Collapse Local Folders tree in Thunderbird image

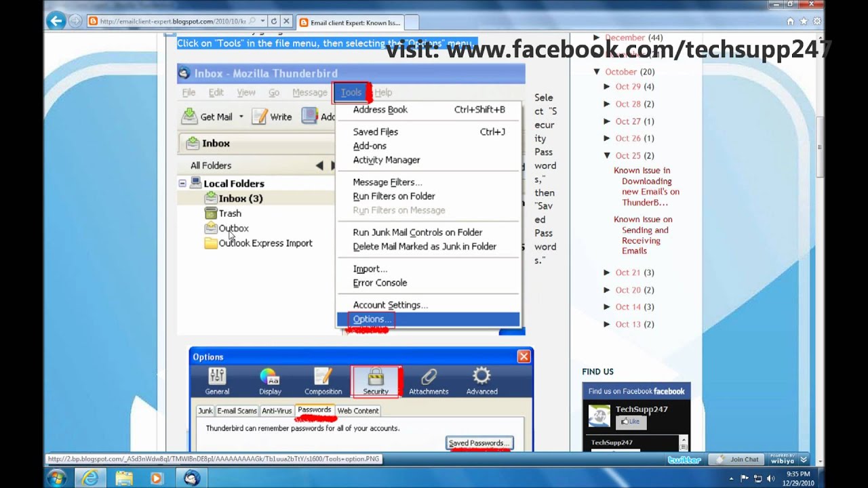click(x=182, y=184)
